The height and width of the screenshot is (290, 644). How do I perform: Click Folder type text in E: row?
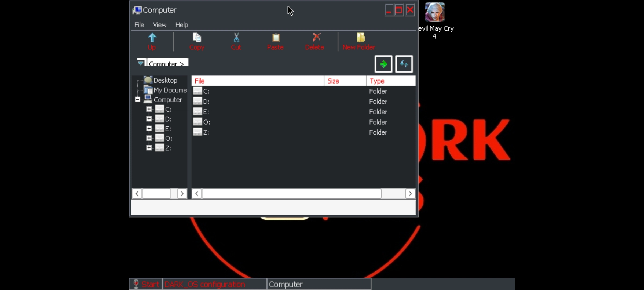tap(378, 112)
